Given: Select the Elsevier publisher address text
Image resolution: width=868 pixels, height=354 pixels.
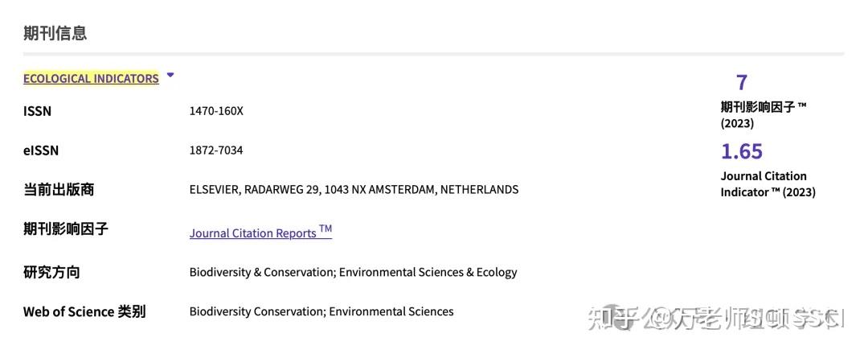Looking at the screenshot, I should point(354,190).
